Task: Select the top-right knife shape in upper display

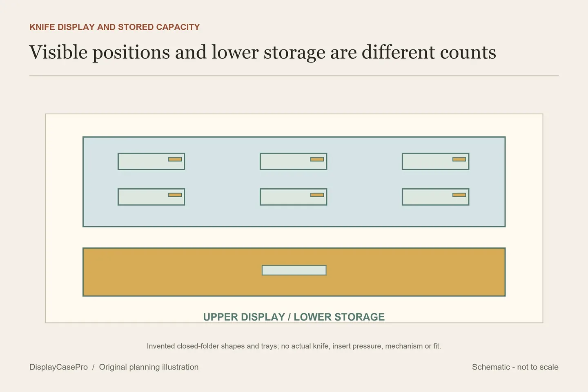Action: tap(436, 161)
